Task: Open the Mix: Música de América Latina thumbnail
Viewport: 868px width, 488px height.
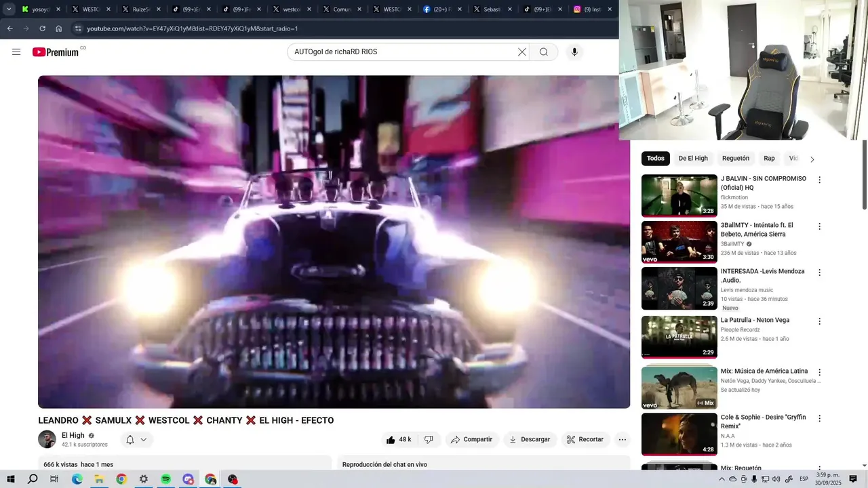Action: click(x=679, y=388)
